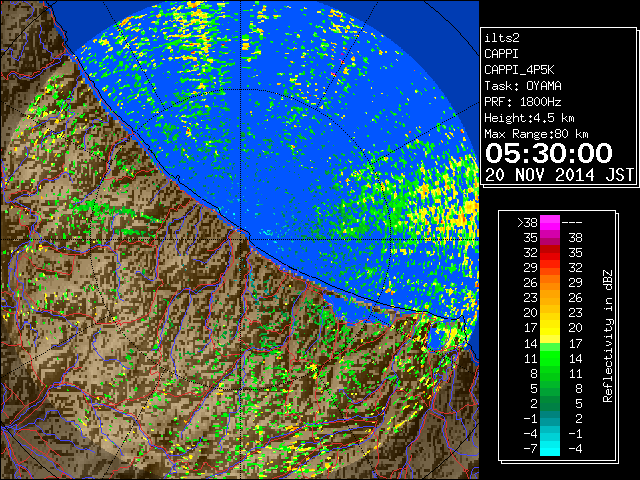The width and height of the screenshot is (640, 480).
Task: Pick the red 32–35 dBZ legend swatch
Action: coord(550,253)
